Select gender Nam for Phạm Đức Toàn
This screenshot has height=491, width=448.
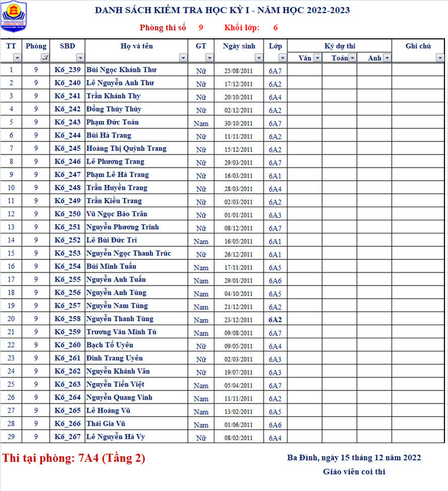click(x=201, y=123)
